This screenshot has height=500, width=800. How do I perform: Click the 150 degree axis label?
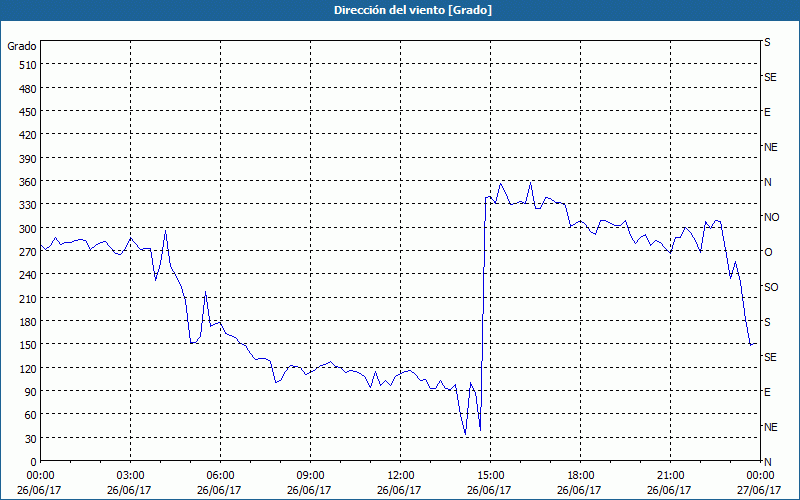tap(28, 345)
